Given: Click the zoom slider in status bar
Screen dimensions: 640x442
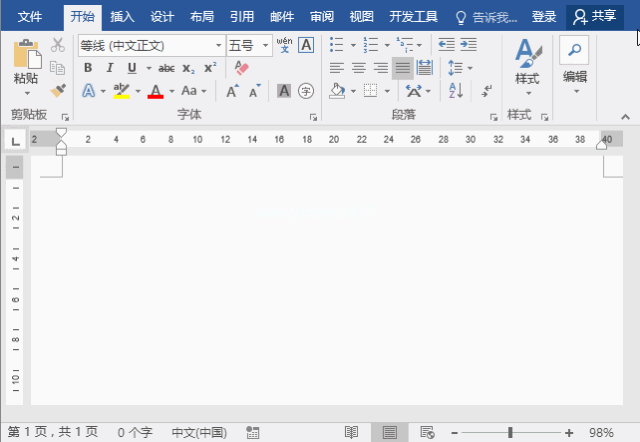Looking at the screenshot, I should 510,432.
